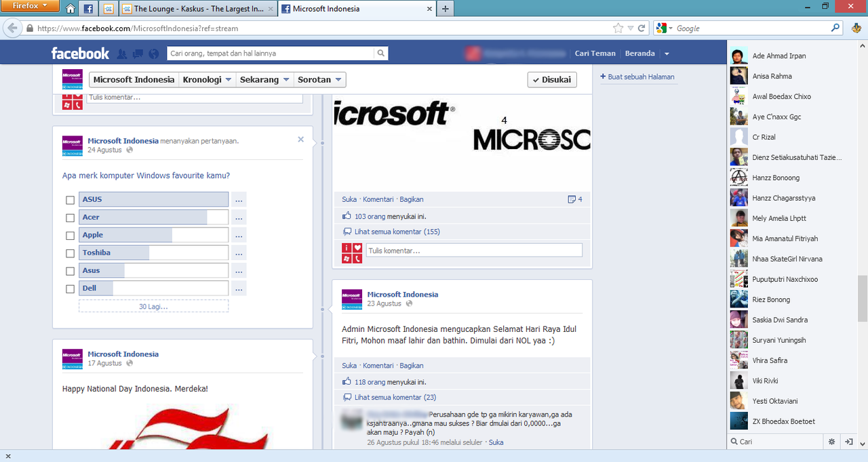This screenshot has height=462, width=868.
Task: Click the Facebook search input field
Action: pos(270,54)
